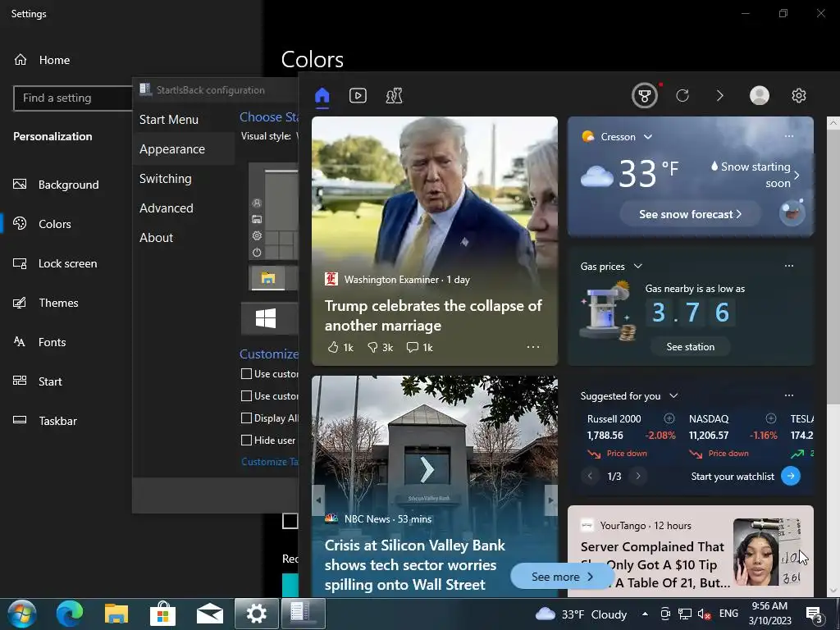The height and width of the screenshot is (630, 840).
Task: Select Switching in StartIsBack configuration
Action: [x=165, y=178]
